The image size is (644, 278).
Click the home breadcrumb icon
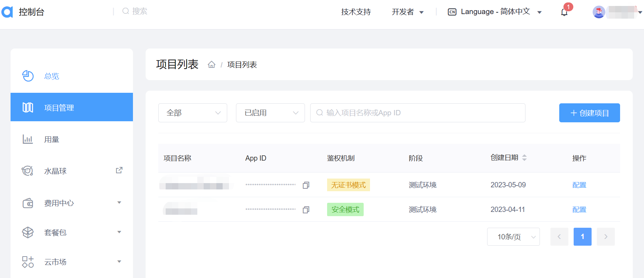tap(211, 64)
